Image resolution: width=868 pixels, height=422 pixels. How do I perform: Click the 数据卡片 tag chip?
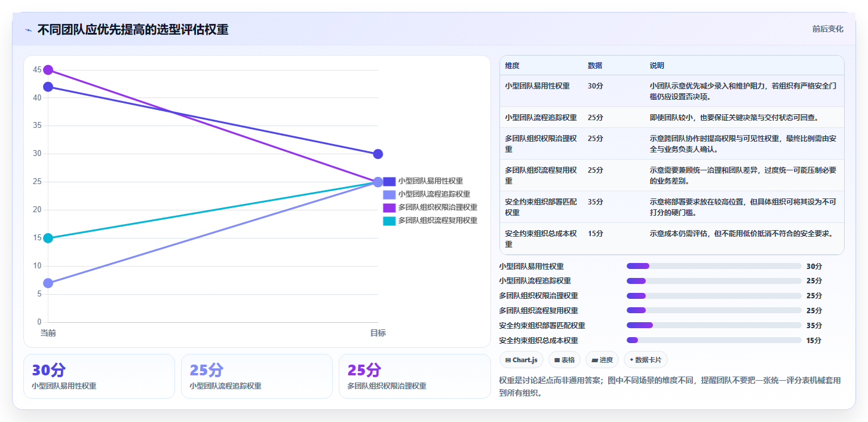pos(646,360)
